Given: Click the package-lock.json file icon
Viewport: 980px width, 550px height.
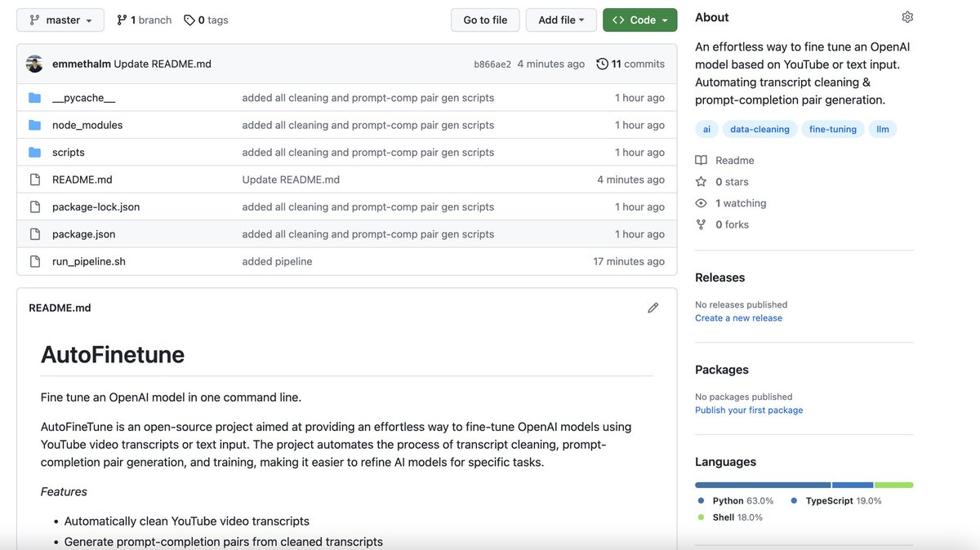Looking at the screenshot, I should (x=34, y=206).
